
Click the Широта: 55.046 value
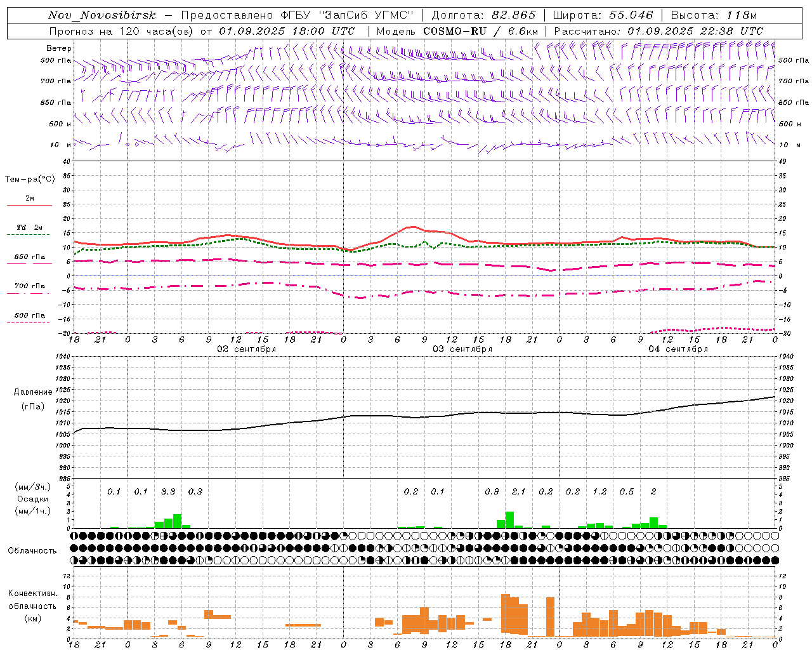603,16
